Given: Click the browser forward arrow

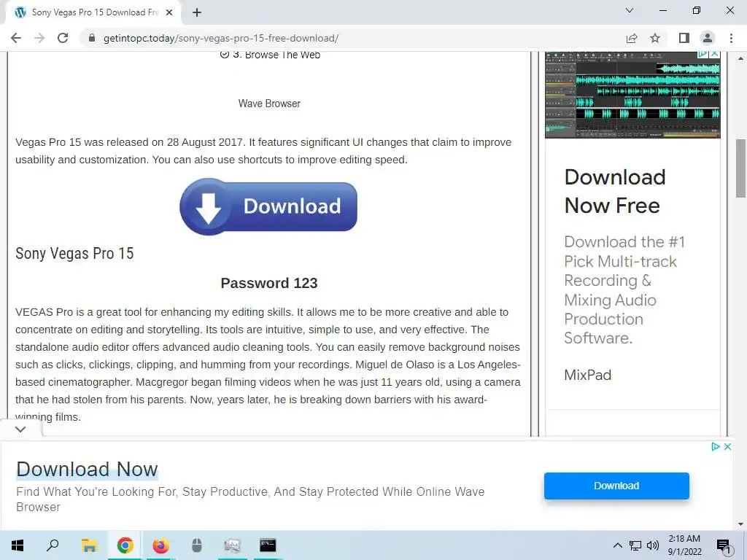Looking at the screenshot, I should click(39, 38).
